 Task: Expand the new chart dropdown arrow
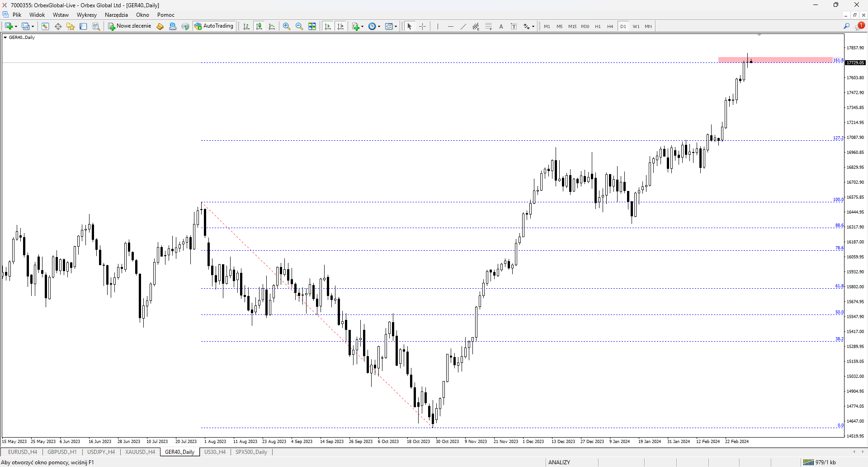tap(16, 27)
